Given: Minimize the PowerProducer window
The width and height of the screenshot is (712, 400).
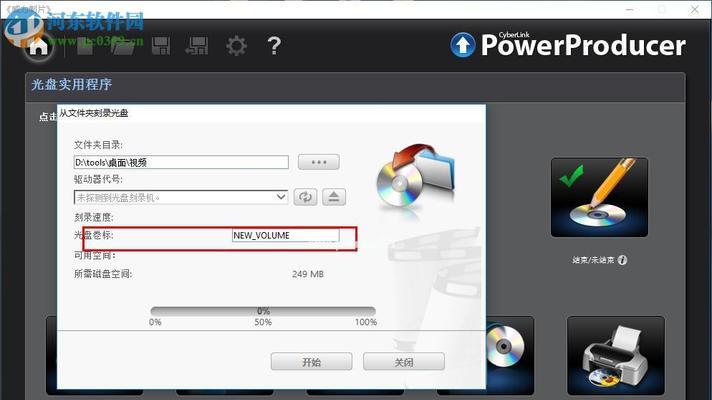Looking at the screenshot, I should (x=629, y=9).
